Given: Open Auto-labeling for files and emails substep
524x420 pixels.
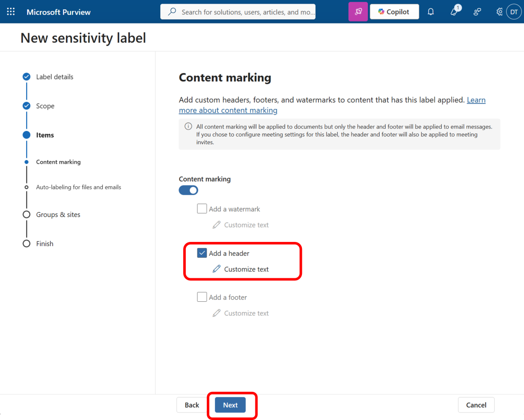Looking at the screenshot, I should pos(78,187).
